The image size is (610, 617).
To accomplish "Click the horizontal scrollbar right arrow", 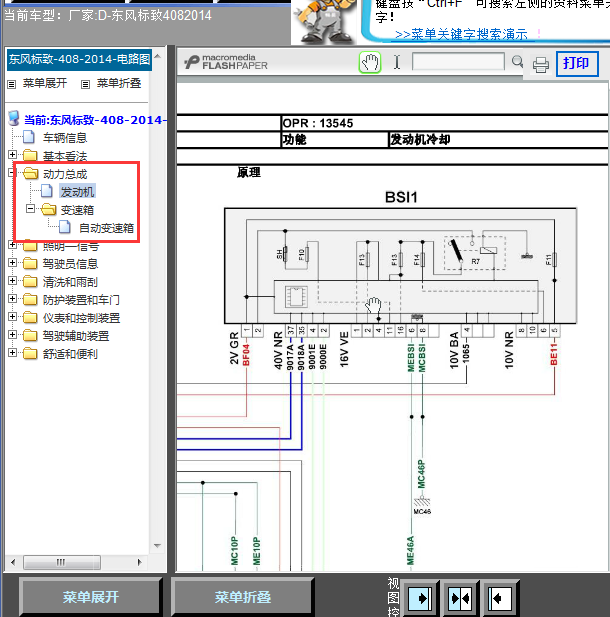I will coord(139,562).
